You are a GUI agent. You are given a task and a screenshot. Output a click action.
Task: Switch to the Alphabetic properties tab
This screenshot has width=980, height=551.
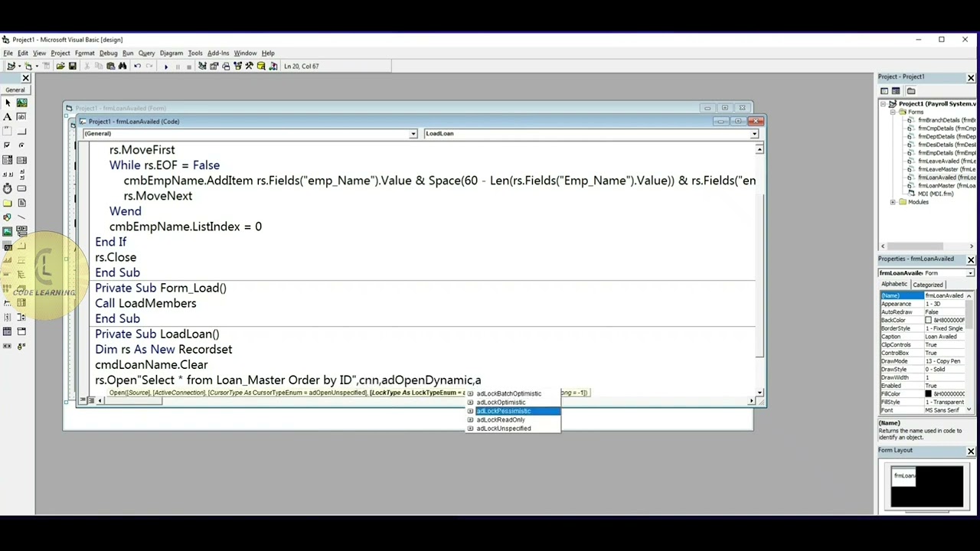893,285
